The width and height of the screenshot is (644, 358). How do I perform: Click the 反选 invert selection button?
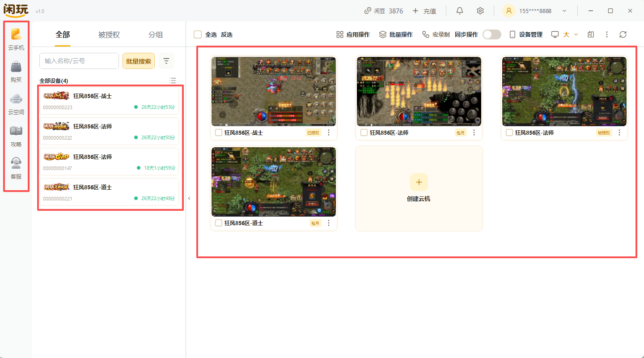227,34
